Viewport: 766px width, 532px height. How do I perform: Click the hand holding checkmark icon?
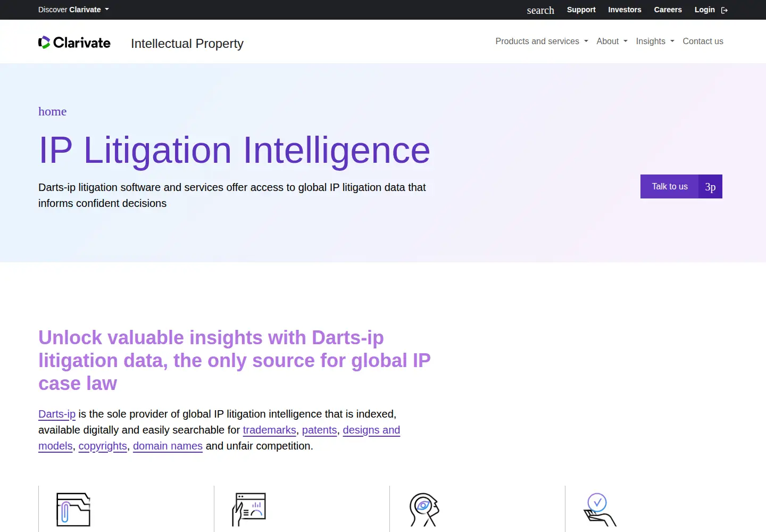[x=600, y=509]
